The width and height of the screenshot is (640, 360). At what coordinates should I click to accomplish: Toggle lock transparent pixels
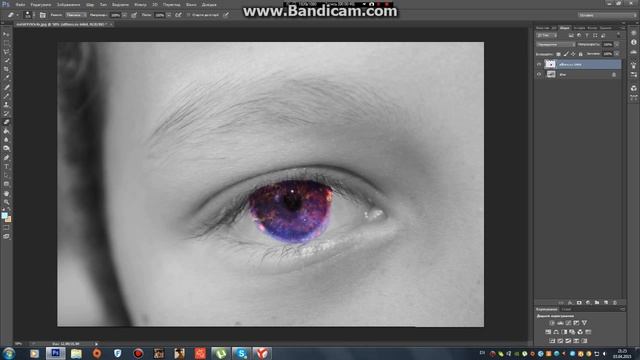tap(558, 54)
